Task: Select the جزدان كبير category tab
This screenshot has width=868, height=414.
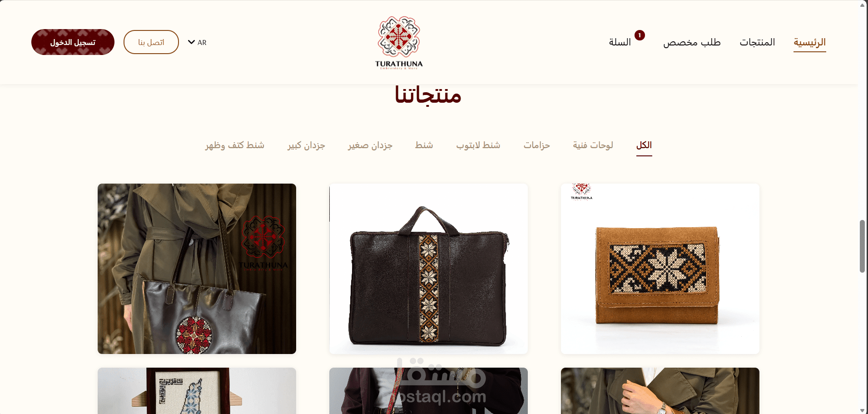Action: click(306, 145)
